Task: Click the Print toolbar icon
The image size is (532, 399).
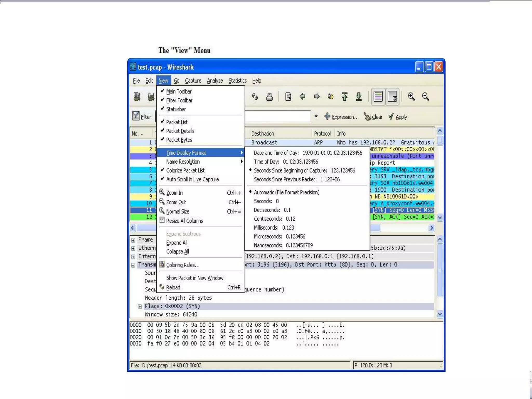Action: coord(269,97)
